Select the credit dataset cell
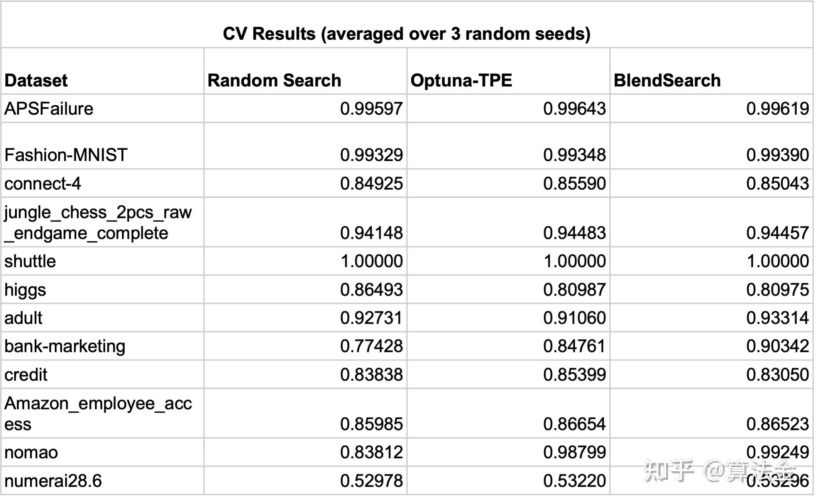The image size is (817, 504). click(26, 375)
